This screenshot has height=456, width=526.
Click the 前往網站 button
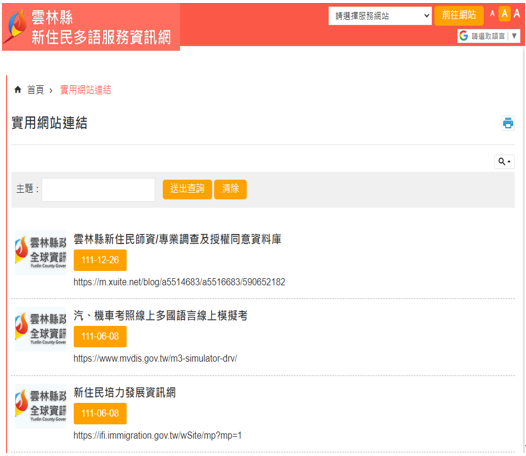[x=459, y=15]
